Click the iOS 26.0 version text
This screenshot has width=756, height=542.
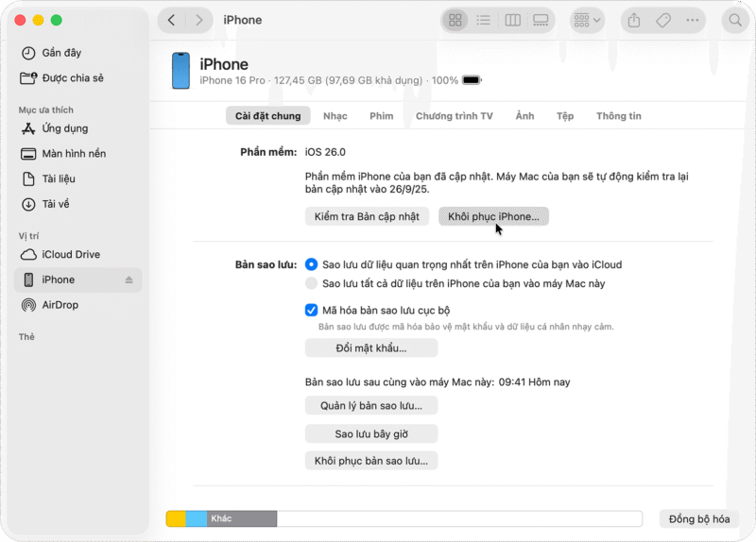tap(325, 152)
